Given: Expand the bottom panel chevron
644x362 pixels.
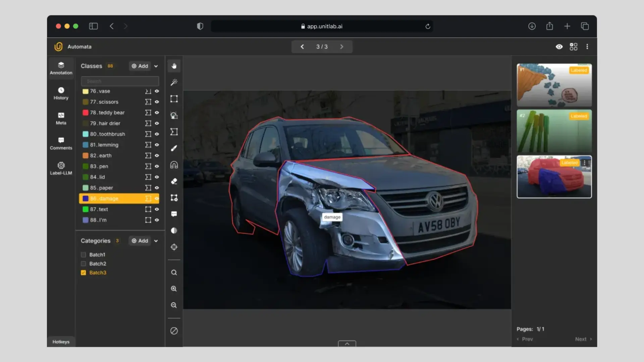Looking at the screenshot, I should click(347, 344).
